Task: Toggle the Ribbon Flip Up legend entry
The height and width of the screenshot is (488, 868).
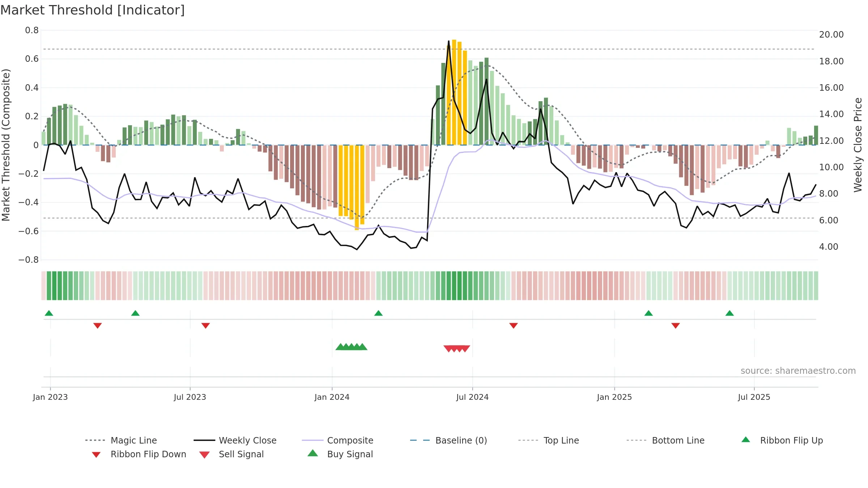Action: pos(782,440)
